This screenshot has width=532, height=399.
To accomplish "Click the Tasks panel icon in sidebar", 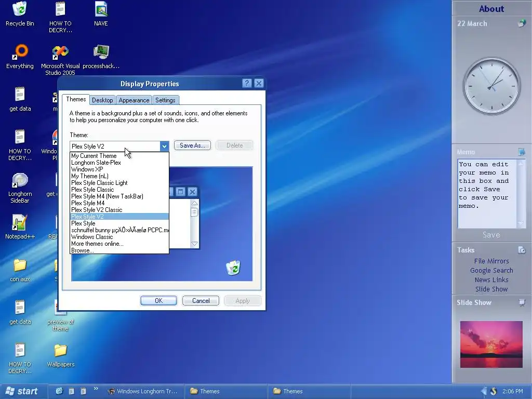I will coord(522,250).
